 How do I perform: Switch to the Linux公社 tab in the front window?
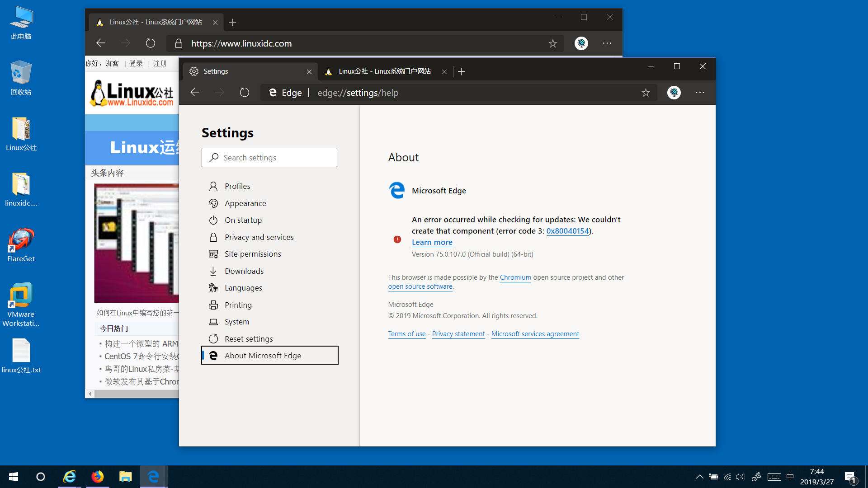click(384, 71)
